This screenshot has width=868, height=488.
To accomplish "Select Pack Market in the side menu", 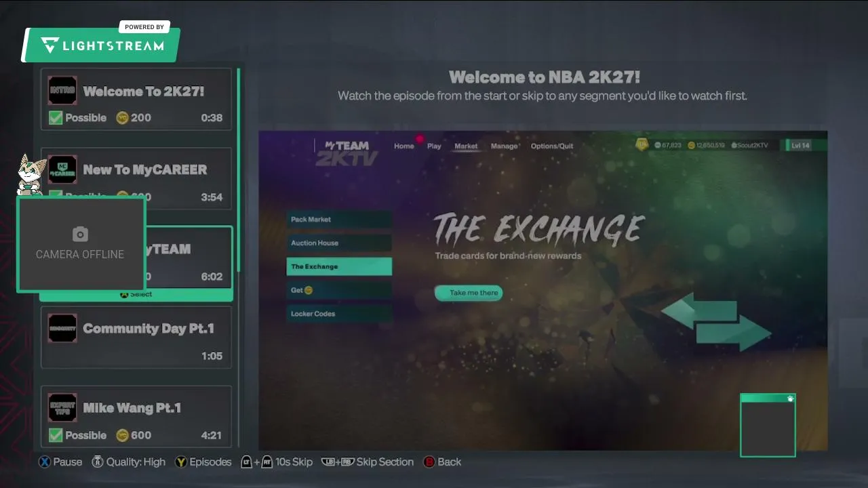I will 339,219.
